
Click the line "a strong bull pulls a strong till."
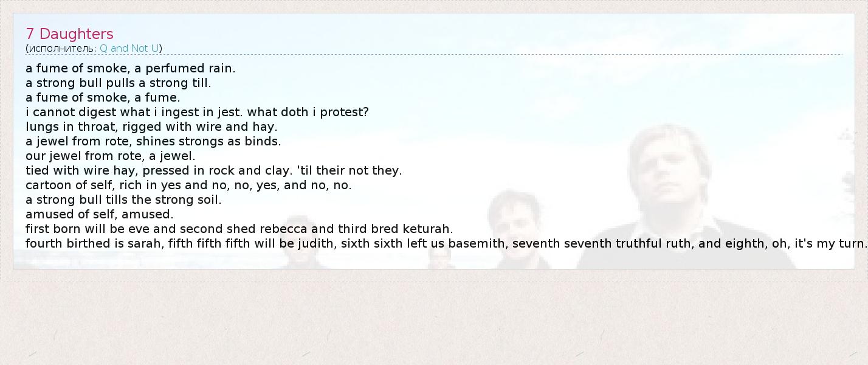(118, 83)
